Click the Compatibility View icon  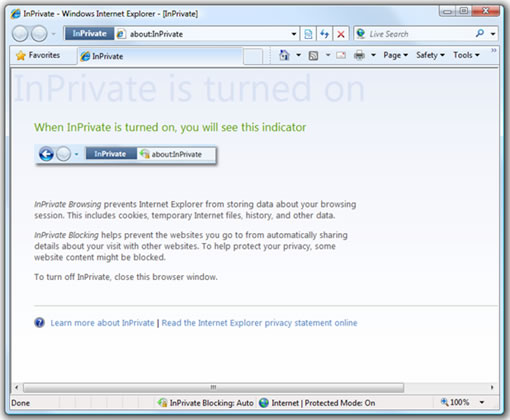click(308, 34)
